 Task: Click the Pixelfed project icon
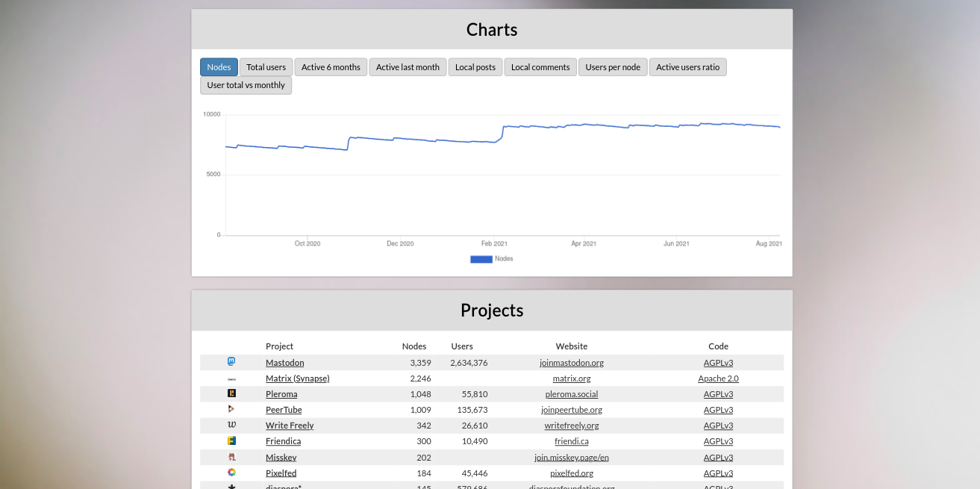click(x=231, y=473)
